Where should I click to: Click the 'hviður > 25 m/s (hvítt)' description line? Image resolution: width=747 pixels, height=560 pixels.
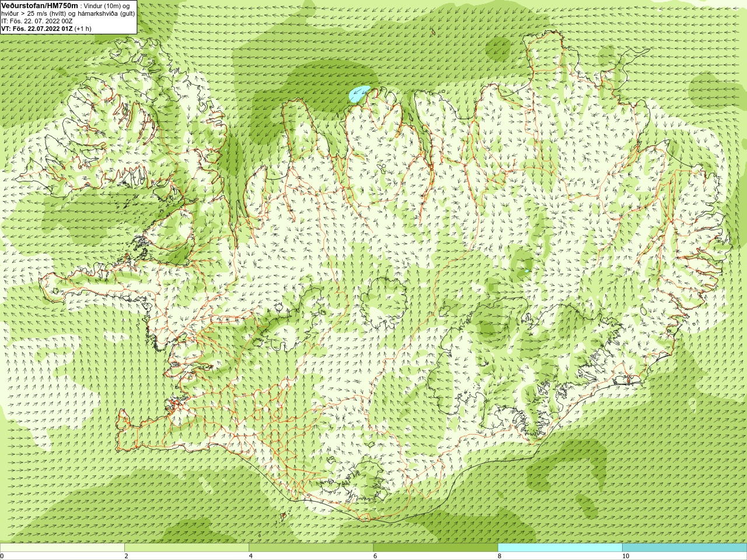(x=68, y=13)
